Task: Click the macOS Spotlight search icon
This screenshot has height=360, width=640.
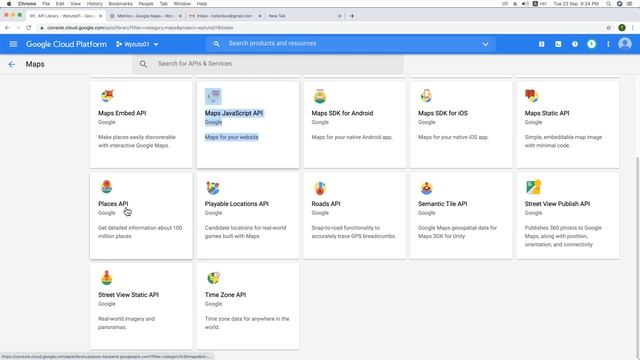Action: (609, 4)
